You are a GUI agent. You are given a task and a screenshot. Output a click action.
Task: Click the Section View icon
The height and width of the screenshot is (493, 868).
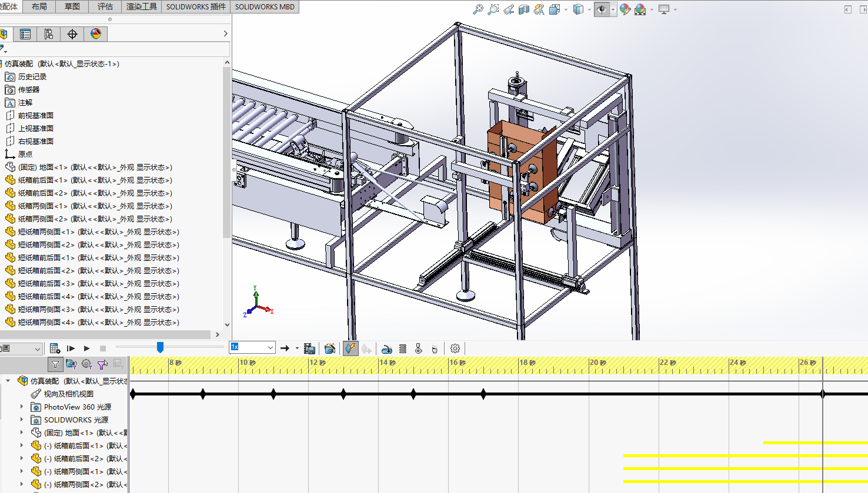coord(524,9)
